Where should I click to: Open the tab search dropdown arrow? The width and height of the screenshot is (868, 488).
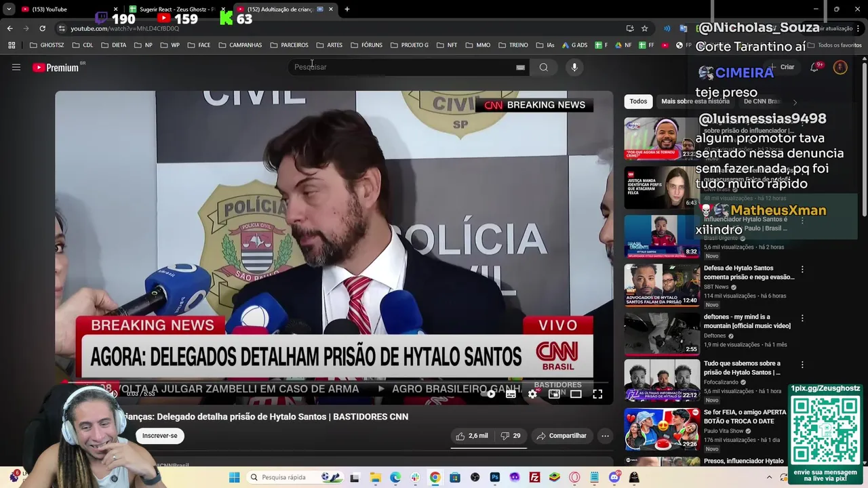pos(9,9)
